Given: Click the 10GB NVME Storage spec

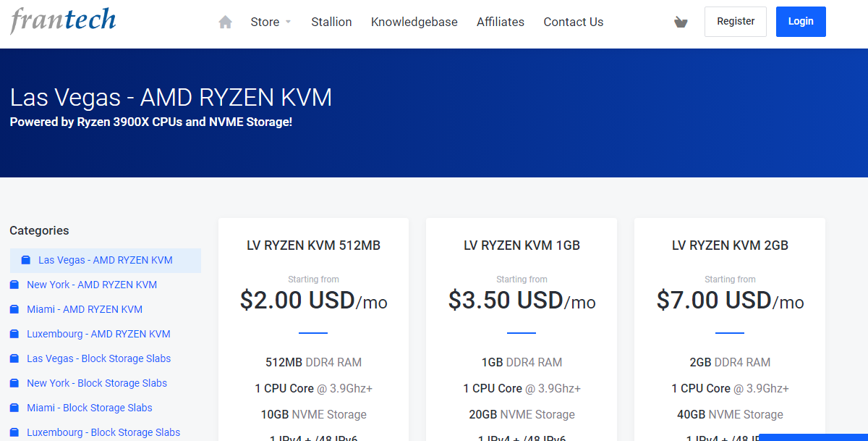Looking at the screenshot, I should coord(313,415).
